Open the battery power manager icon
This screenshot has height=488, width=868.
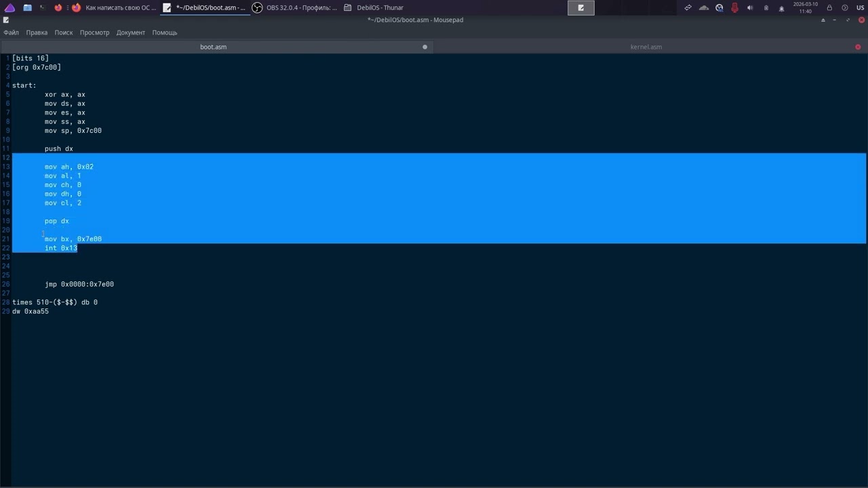coord(766,7)
